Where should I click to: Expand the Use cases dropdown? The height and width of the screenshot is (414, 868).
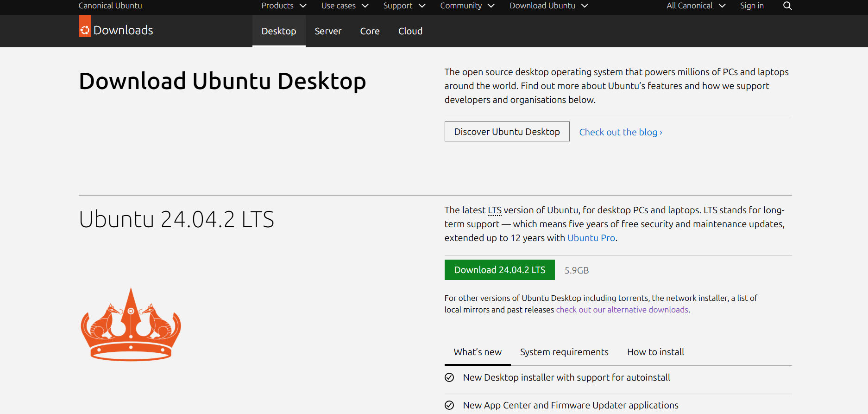[x=345, y=6]
